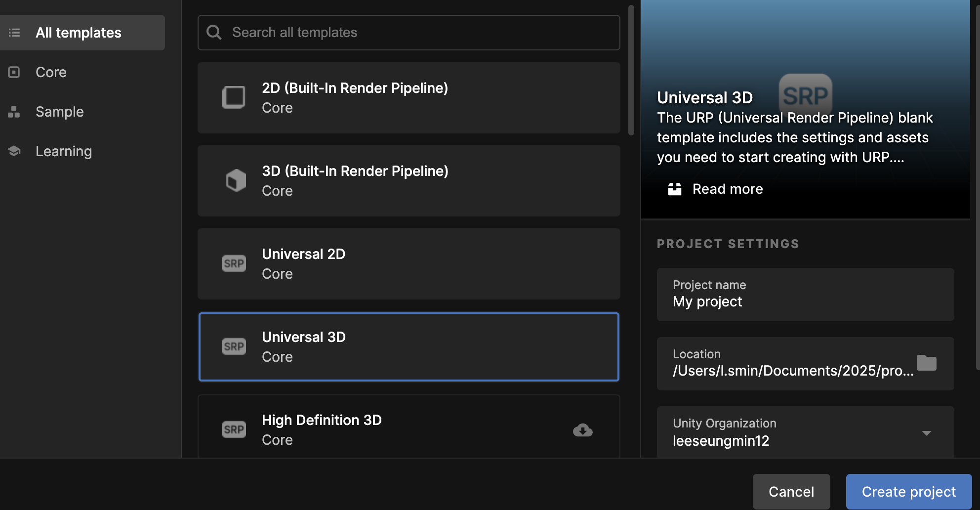This screenshot has width=980, height=510.
Task: Click the All templates list icon
Action: coord(14,33)
